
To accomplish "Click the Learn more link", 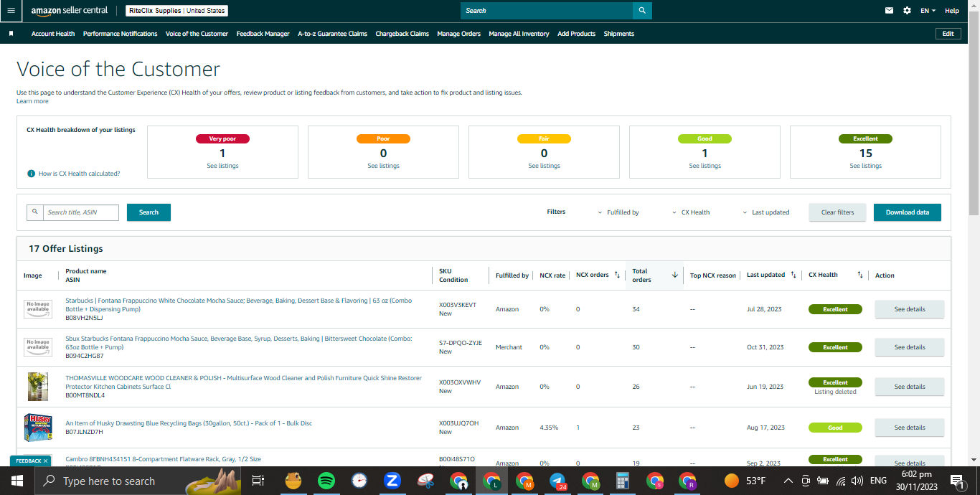I will [32, 101].
